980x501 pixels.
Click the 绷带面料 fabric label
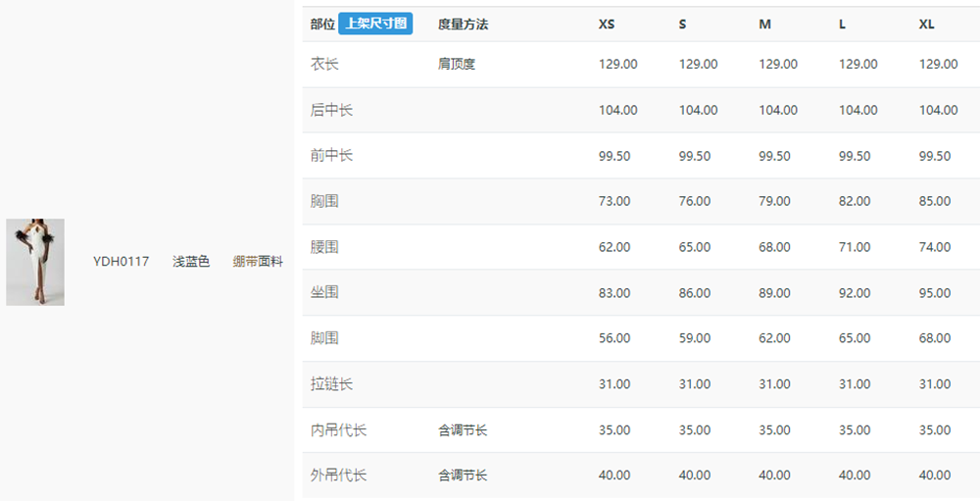(258, 262)
